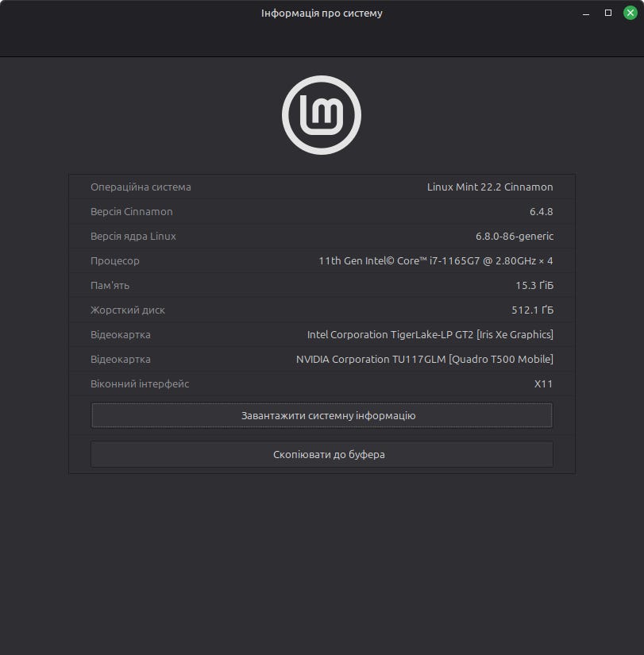Click the 'Скопіювати до буфера' button
This screenshot has width=644, height=655.
click(x=322, y=454)
